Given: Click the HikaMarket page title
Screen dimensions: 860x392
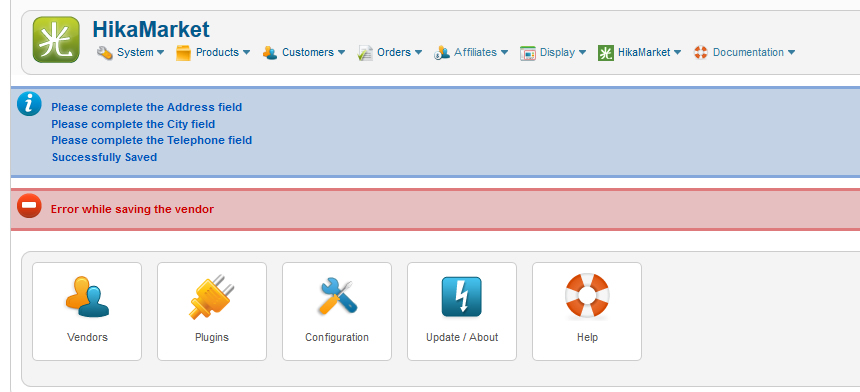Looking at the screenshot, I should (x=151, y=29).
